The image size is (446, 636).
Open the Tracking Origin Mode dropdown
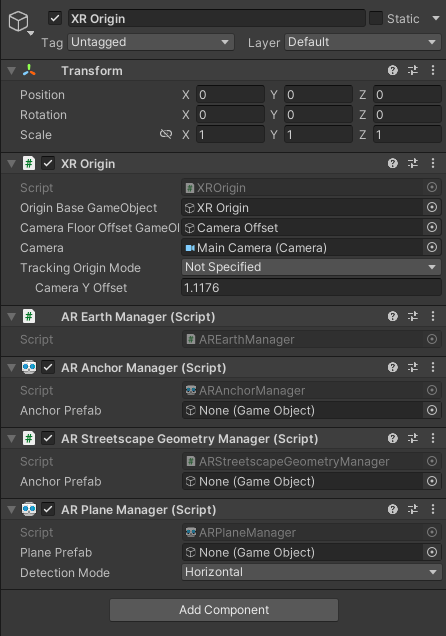point(311,267)
